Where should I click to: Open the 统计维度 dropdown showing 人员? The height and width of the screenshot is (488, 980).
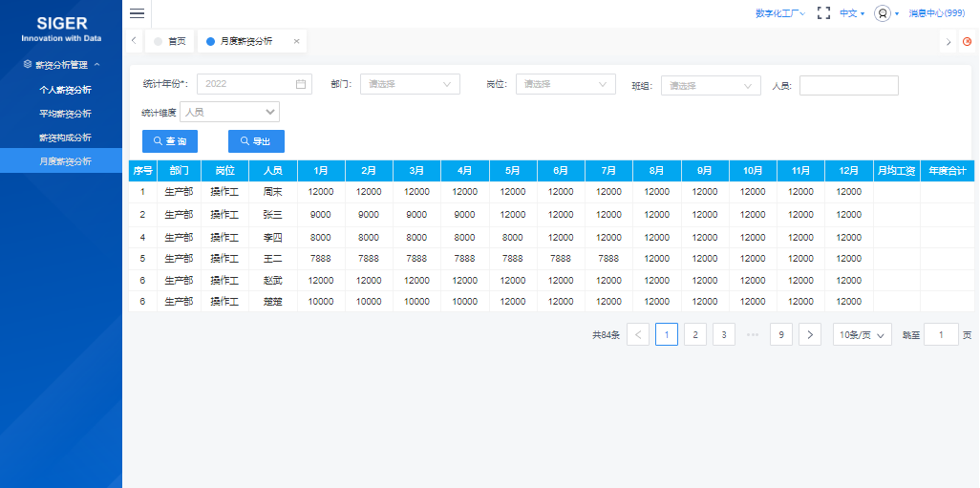click(x=229, y=112)
